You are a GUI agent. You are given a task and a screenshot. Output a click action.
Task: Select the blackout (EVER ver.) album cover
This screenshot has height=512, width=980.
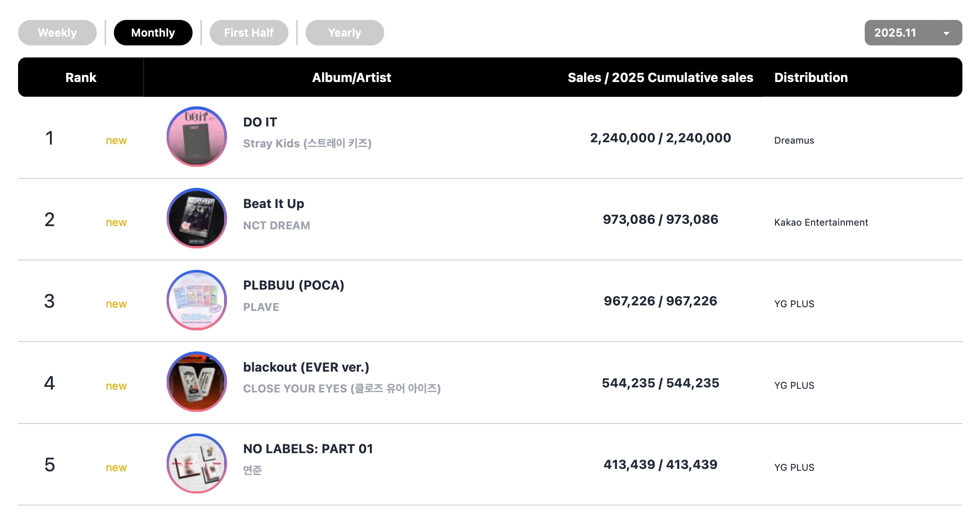point(197,382)
